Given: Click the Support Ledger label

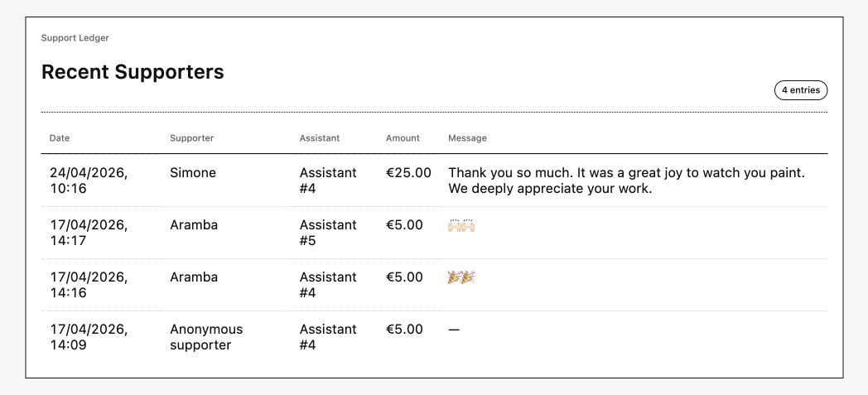Looking at the screenshot, I should coord(75,38).
